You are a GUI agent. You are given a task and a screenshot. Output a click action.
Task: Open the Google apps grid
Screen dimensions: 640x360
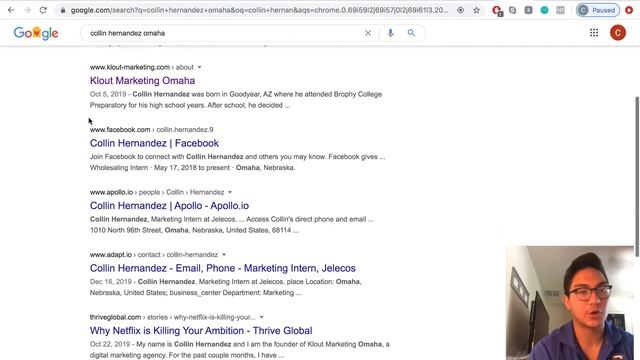594,33
